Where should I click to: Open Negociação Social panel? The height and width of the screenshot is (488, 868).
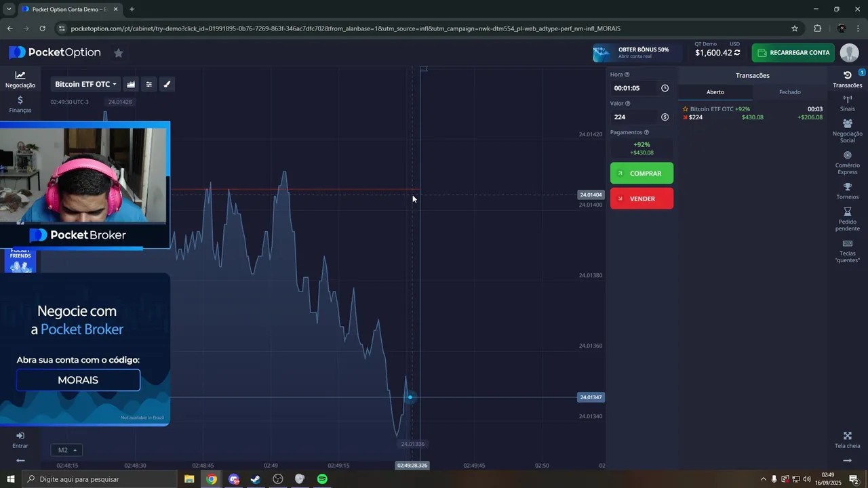point(848,131)
